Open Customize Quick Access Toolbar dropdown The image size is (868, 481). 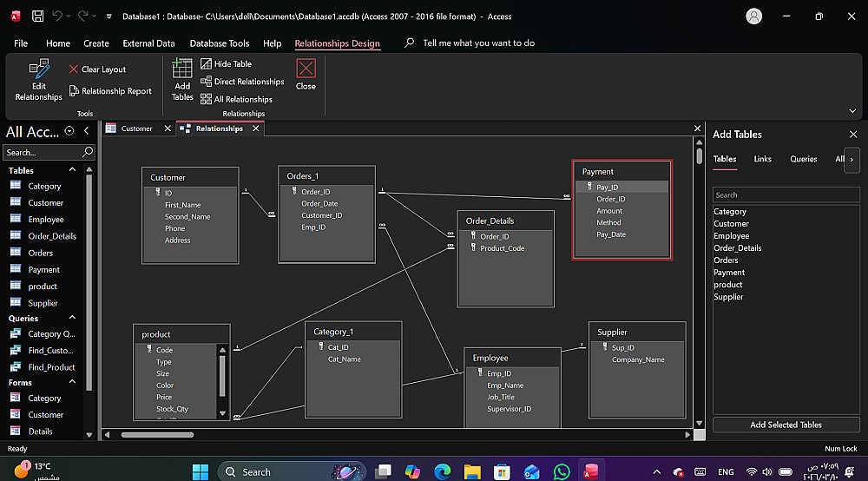coord(109,16)
